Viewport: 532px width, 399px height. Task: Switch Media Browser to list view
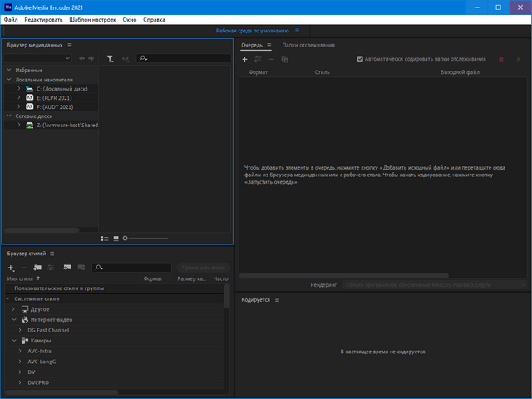pyautogui.click(x=105, y=238)
